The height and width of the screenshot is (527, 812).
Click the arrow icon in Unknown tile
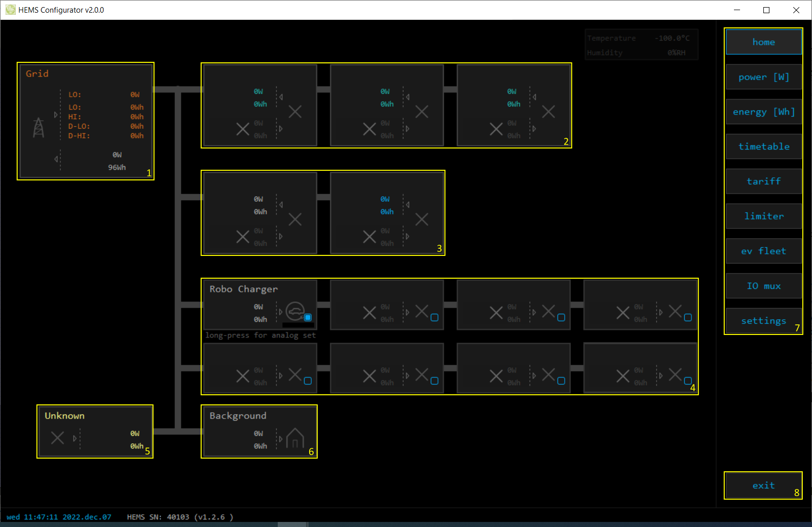click(75, 438)
